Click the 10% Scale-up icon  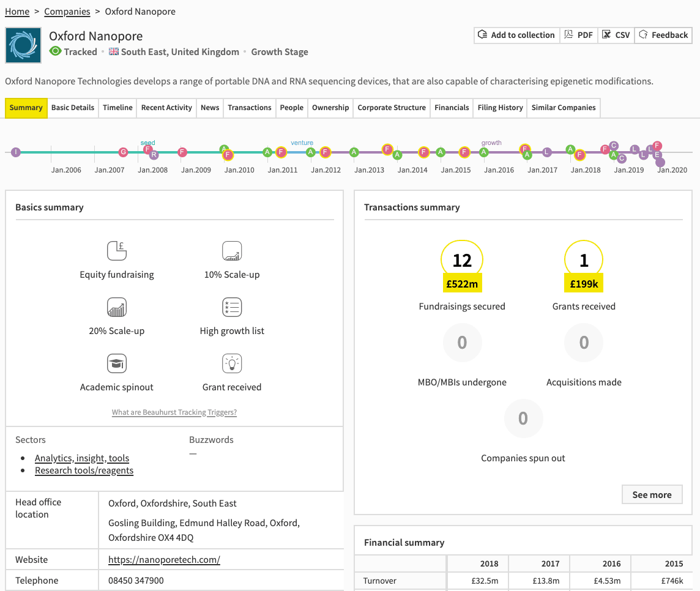(x=232, y=251)
